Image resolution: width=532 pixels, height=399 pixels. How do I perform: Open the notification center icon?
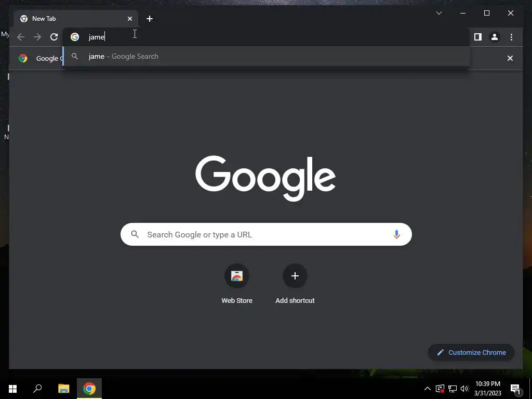515,389
